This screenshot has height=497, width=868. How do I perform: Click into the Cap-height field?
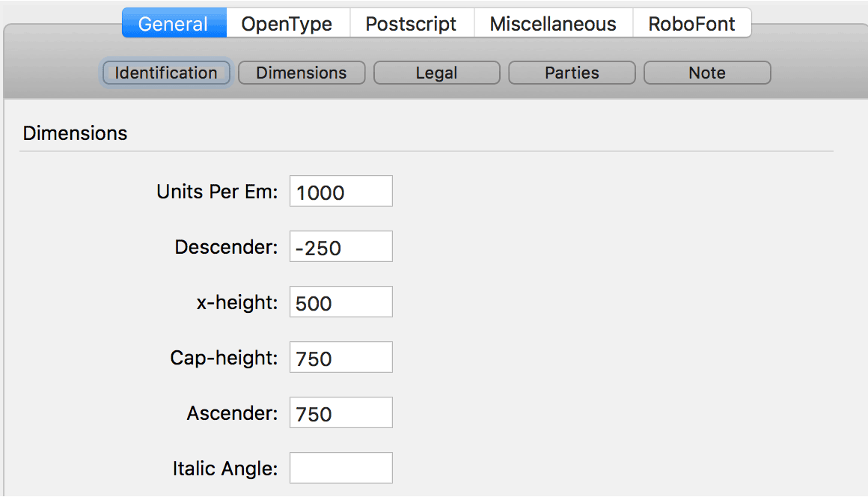[340, 358]
